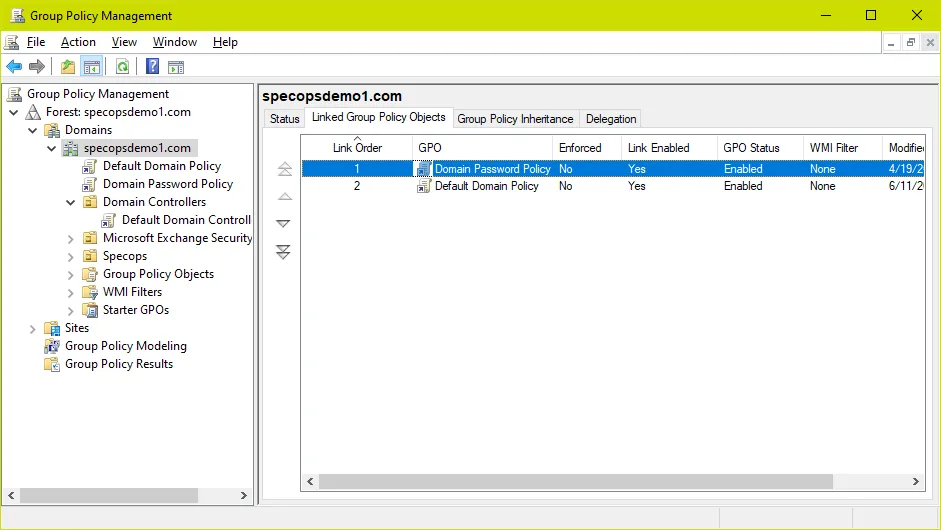
Task: Sort by the Link Enabled column header
Action: (x=669, y=148)
